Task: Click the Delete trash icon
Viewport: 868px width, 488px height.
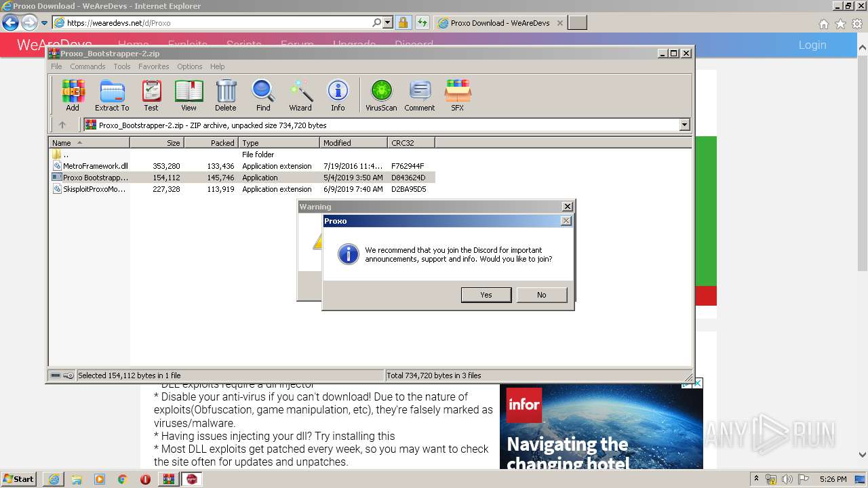Action: coord(226,96)
